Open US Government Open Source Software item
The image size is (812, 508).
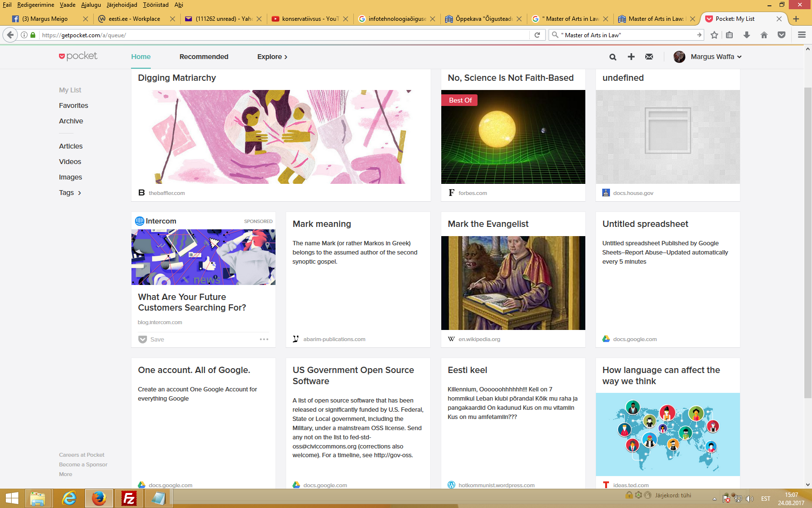pos(353,375)
